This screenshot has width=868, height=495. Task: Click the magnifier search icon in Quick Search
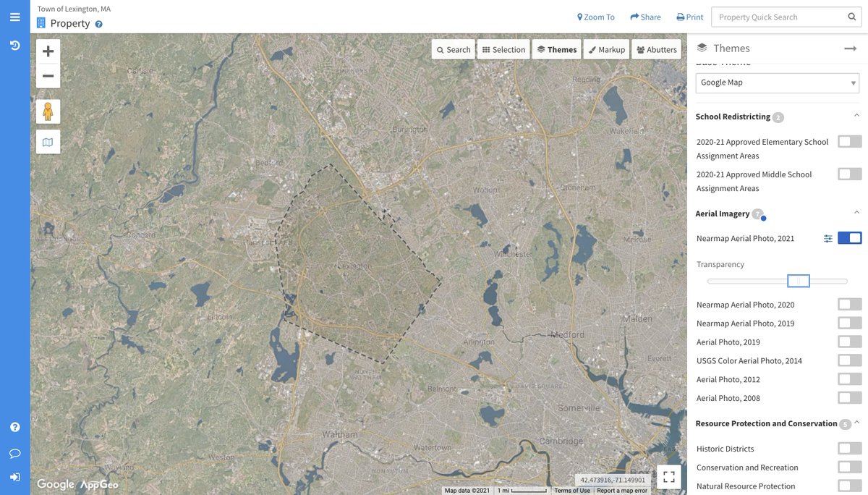[851, 17]
